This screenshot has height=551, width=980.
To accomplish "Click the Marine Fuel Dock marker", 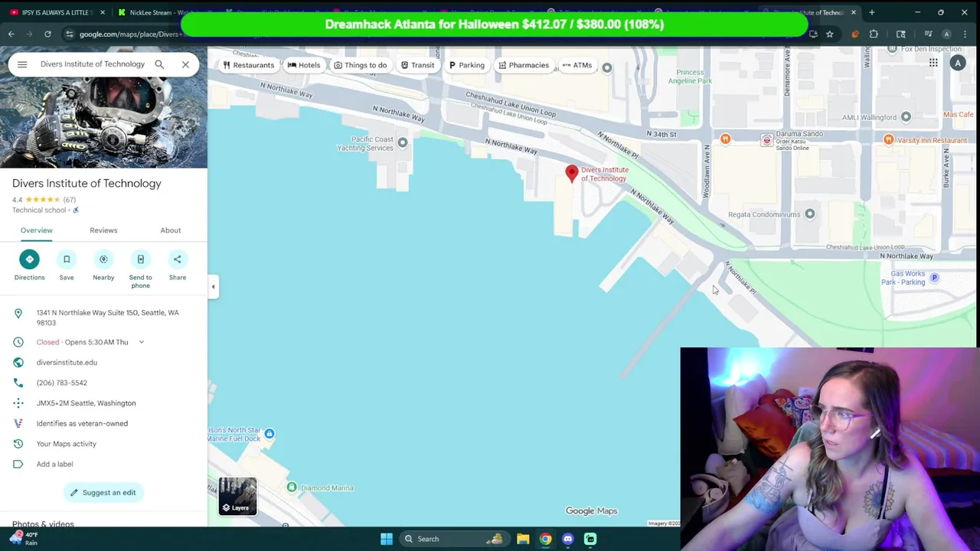I will [x=269, y=434].
